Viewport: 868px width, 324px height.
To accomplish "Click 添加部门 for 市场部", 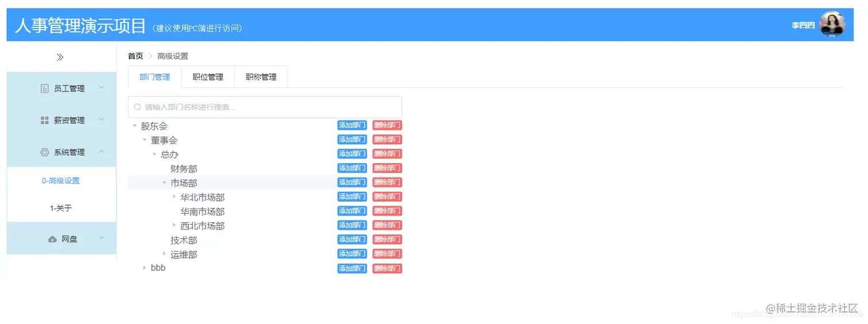I will coord(352,183).
